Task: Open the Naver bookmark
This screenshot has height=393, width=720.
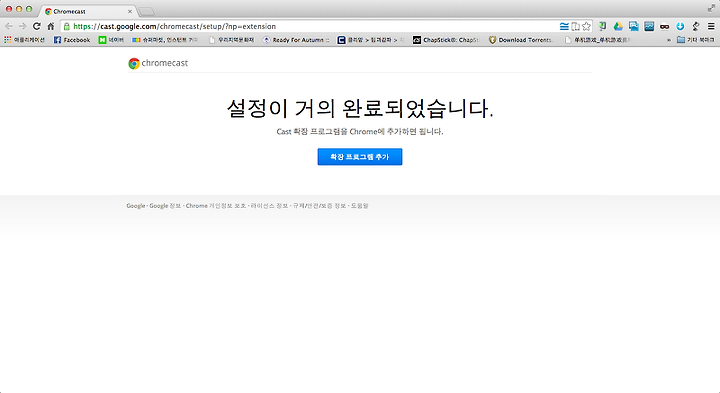Action: 111,40
